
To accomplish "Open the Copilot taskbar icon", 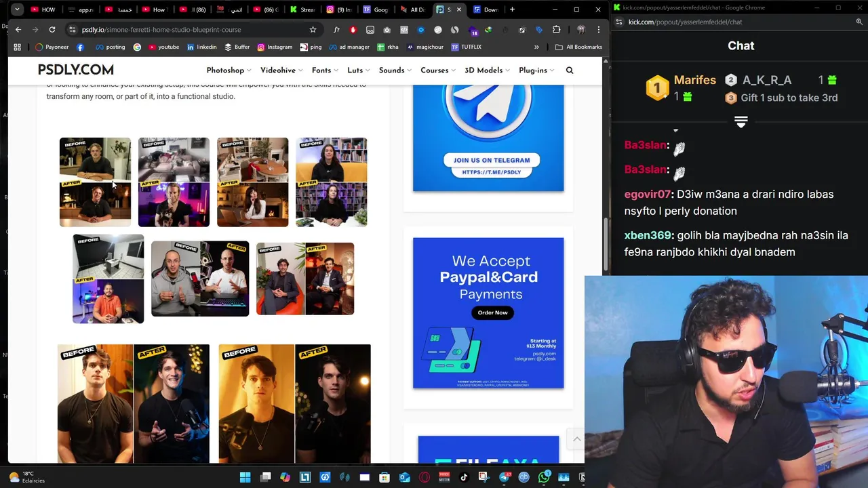I will coord(285,477).
